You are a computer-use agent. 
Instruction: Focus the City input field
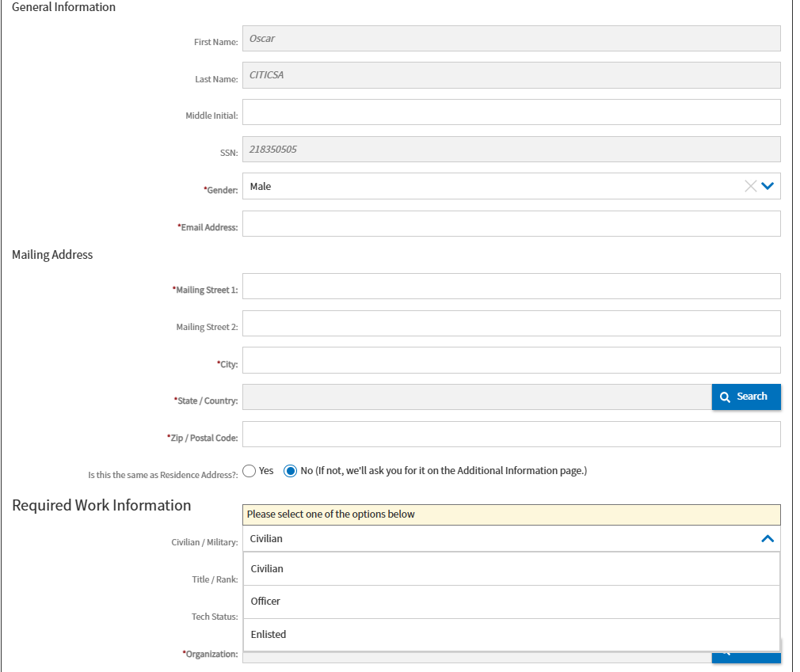pyautogui.click(x=511, y=360)
